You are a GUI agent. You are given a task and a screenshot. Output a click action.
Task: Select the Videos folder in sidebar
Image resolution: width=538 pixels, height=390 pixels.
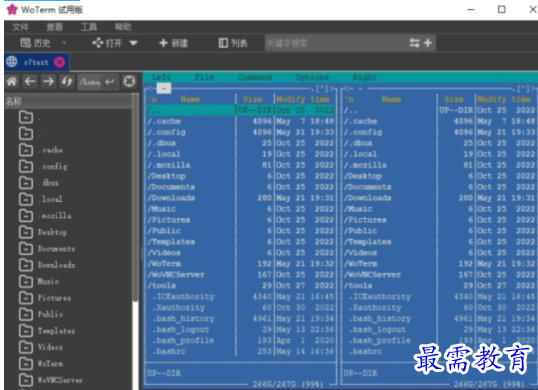pos(50,347)
